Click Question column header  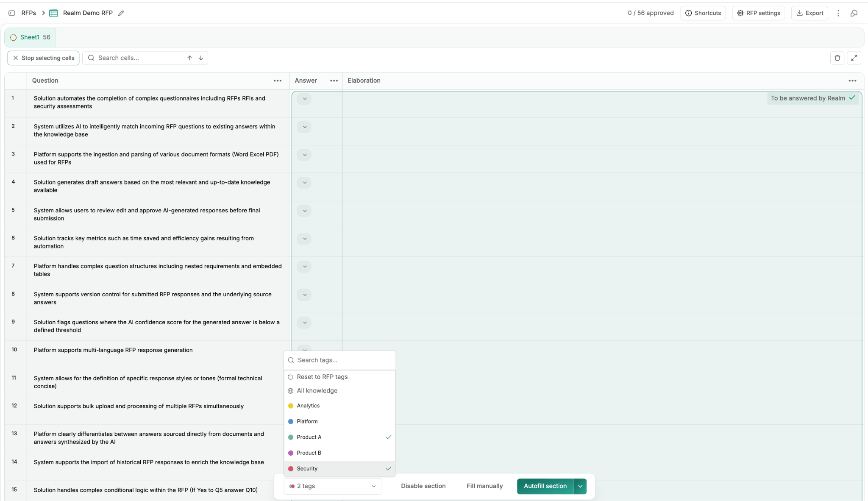pyautogui.click(x=45, y=81)
